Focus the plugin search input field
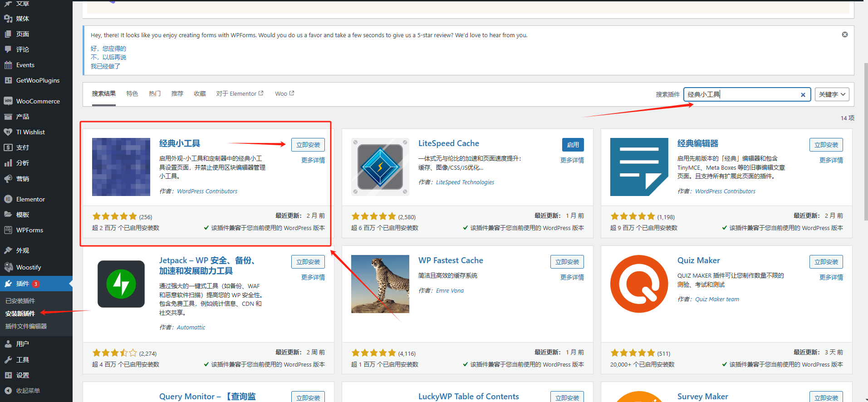Viewport: 868px width, 402px height. (742, 94)
